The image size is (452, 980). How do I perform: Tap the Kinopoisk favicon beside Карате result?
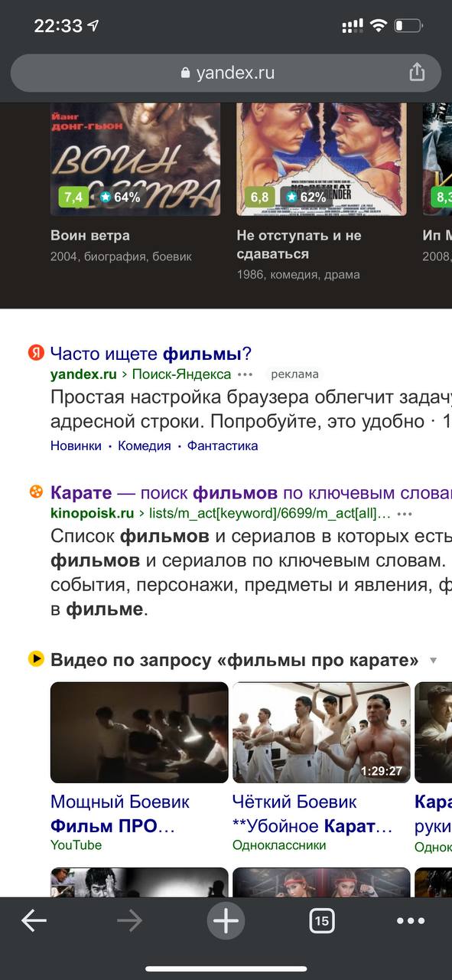(36, 492)
